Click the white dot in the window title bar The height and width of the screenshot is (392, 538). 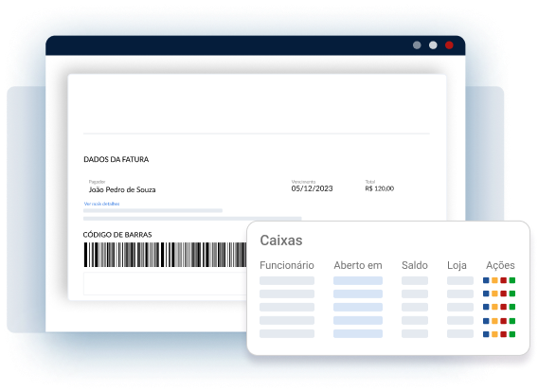(x=433, y=45)
